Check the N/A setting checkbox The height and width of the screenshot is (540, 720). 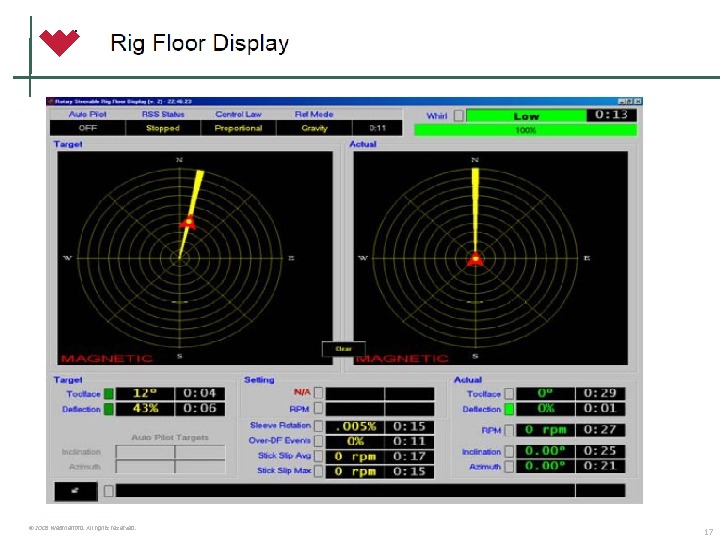[x=318, y=393]
